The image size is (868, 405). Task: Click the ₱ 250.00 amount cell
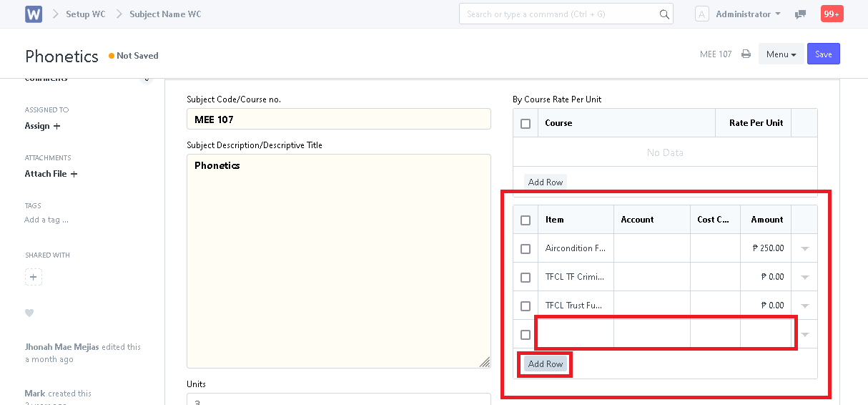pyautogui.click(x=766, y=248)
